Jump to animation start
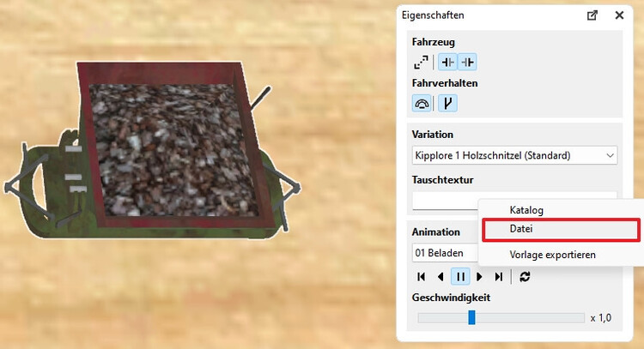This screenshot has width=644, height=349. click(x=421, y=277)
